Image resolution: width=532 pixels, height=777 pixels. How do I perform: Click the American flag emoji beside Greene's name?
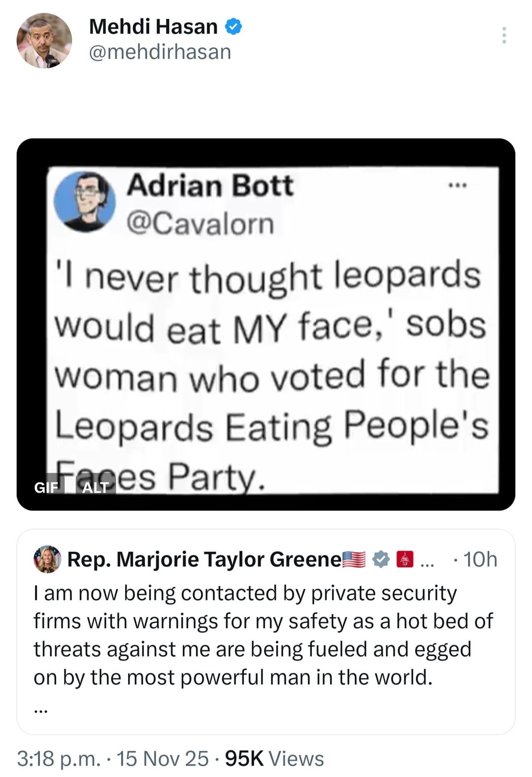point(354,560)
